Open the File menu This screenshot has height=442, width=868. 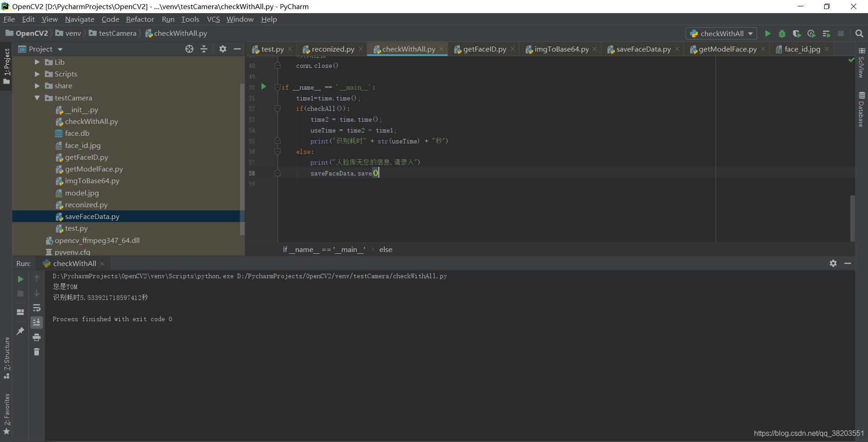pyautogui.click(x=9, y=19)
